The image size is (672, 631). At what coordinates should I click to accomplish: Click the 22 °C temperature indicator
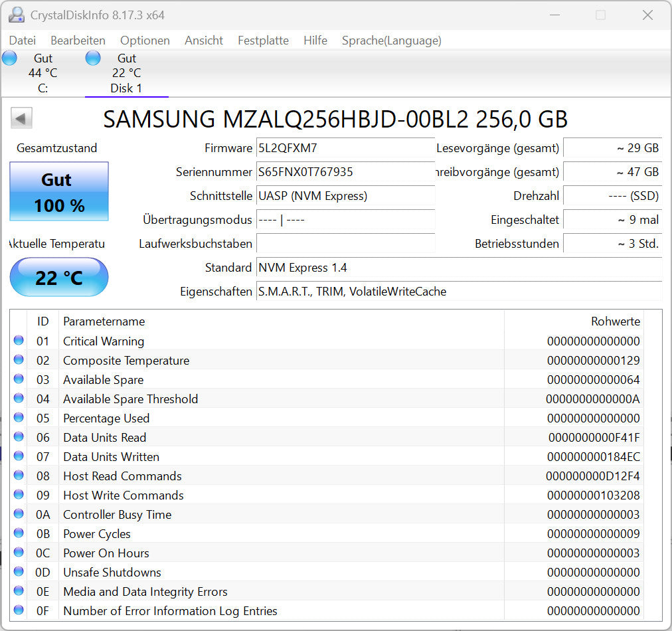click(58, 277)
